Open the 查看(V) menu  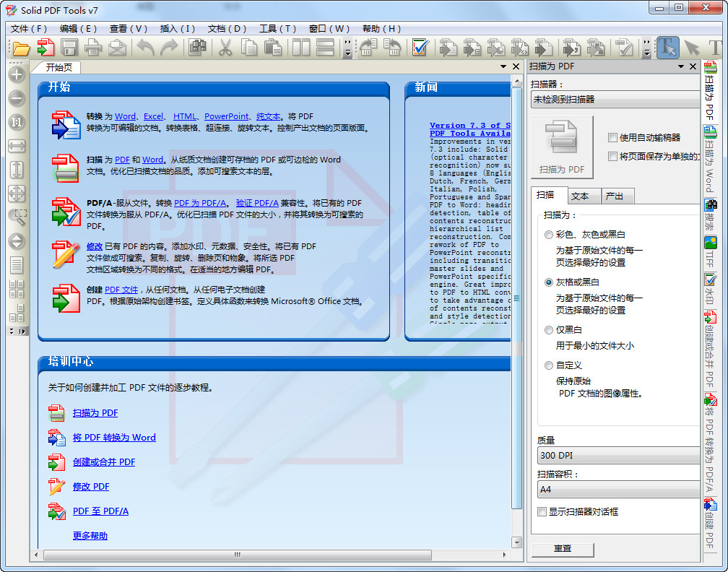[x=128, y=29]
